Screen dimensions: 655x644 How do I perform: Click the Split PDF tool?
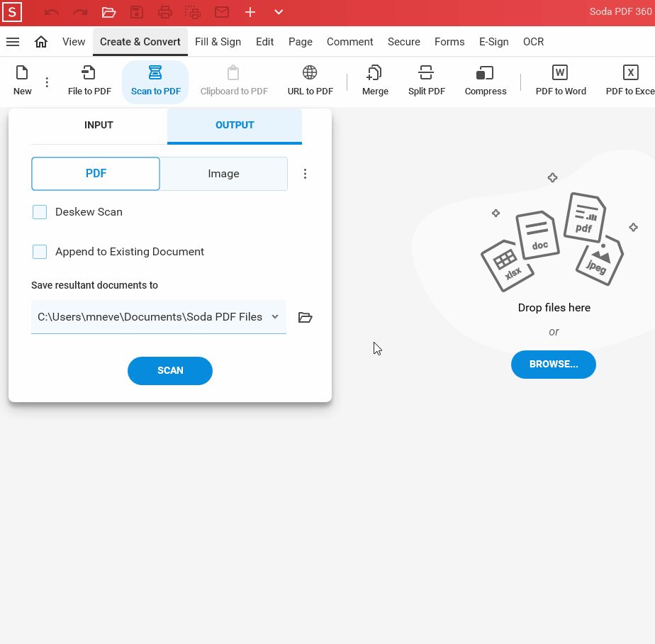pyautogui.click(x=427, y=81)
